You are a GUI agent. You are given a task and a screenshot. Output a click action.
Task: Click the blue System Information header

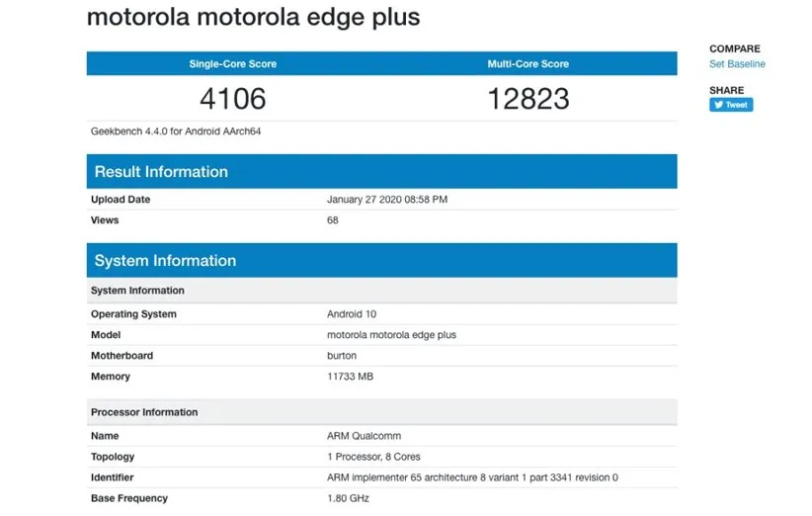click(165, 261)
